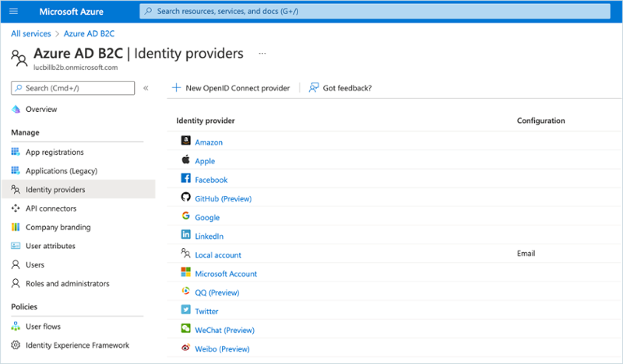Click the Amazon logo icon
Image resolution: width=623 pixels, height=364 pixels.
(x=185, y=141)
